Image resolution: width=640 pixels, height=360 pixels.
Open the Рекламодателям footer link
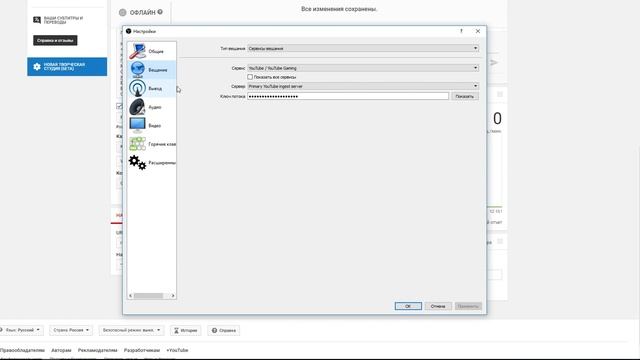click(98, 350)
